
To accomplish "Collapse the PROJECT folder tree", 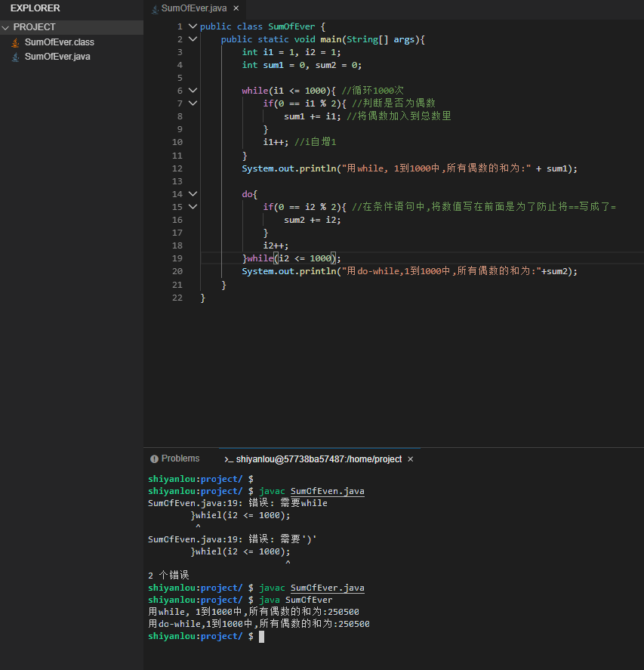I will [x=5, y=27].
